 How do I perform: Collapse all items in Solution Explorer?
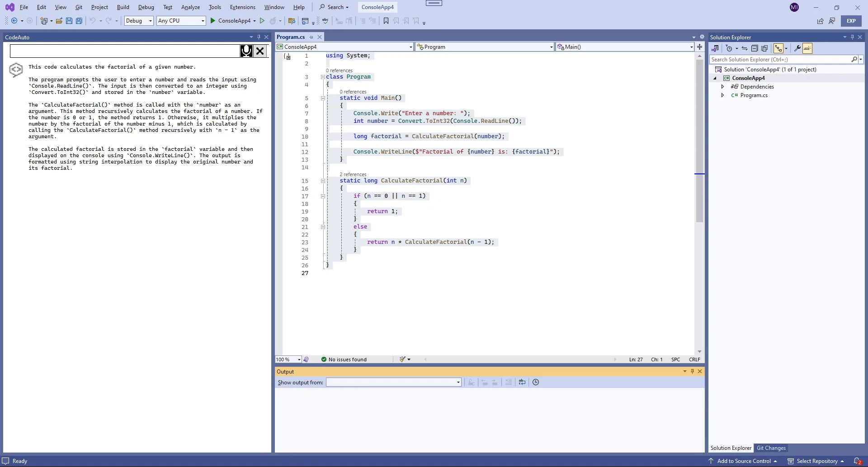point(755,48)
